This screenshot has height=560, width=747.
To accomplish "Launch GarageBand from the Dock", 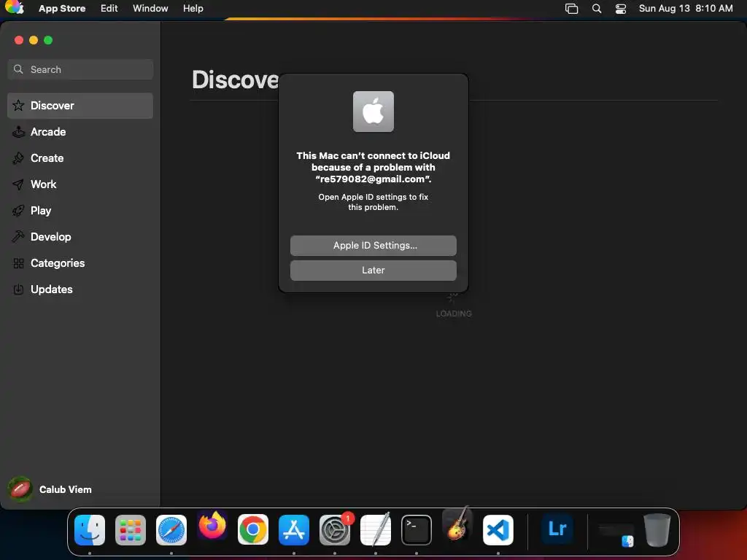I will (457, 524).
